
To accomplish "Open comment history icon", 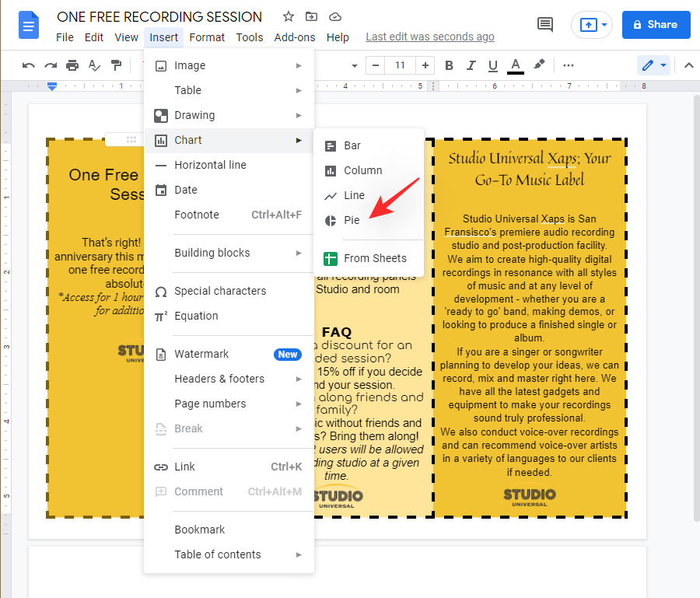I will coord(546,25).
